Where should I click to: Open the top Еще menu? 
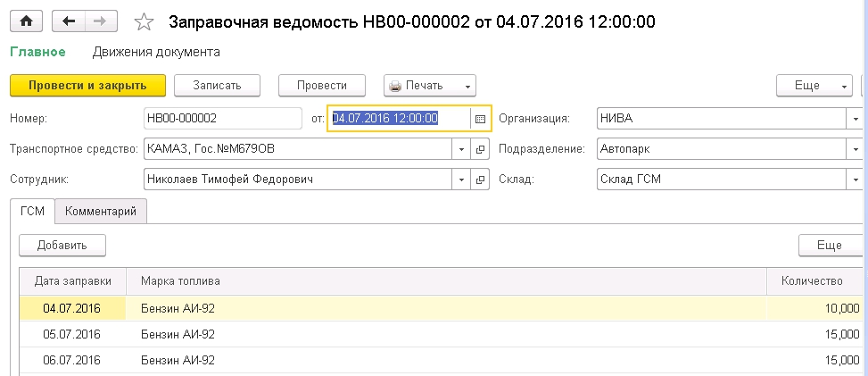point(814,86)
